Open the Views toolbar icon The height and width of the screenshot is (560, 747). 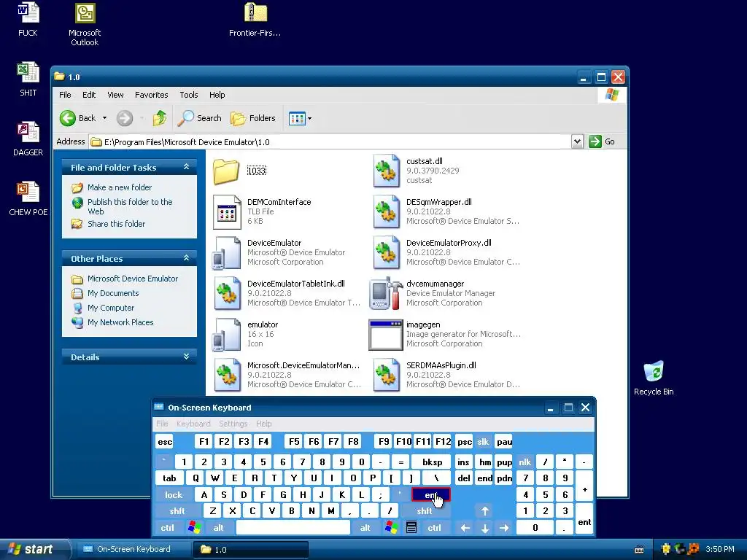(x=297, y=118)
